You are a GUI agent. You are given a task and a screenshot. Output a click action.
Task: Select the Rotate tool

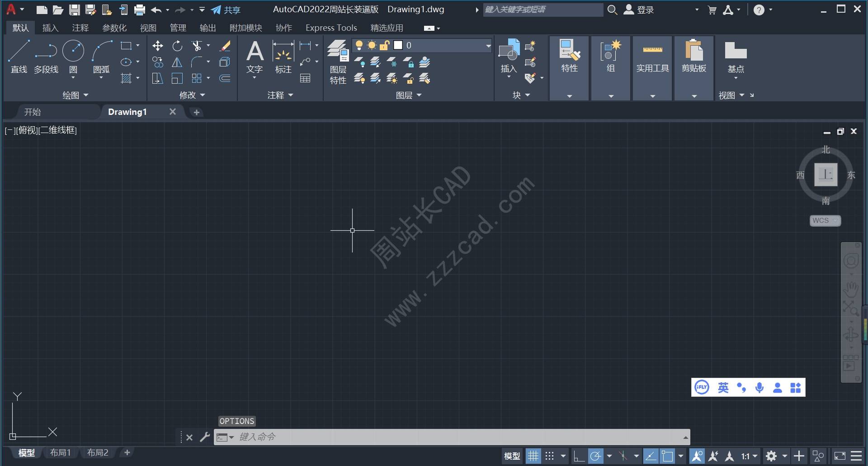pyautogui.click(x=177, y=46)
